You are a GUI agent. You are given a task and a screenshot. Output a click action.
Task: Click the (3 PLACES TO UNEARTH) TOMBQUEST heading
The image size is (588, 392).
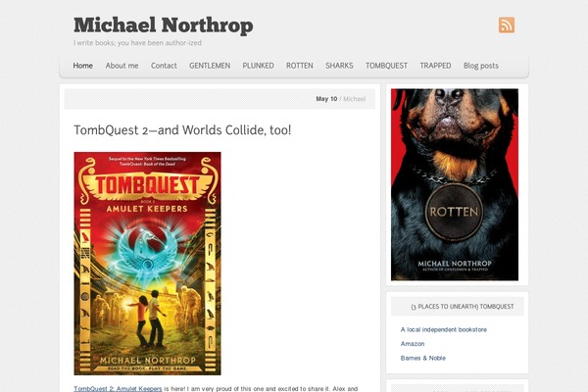(463, 307)
